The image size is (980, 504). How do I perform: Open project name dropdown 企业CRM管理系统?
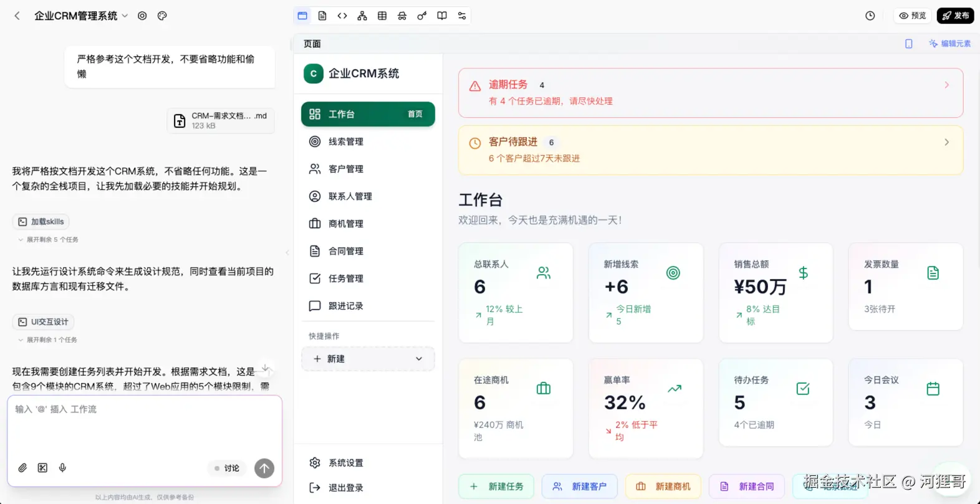81,16
